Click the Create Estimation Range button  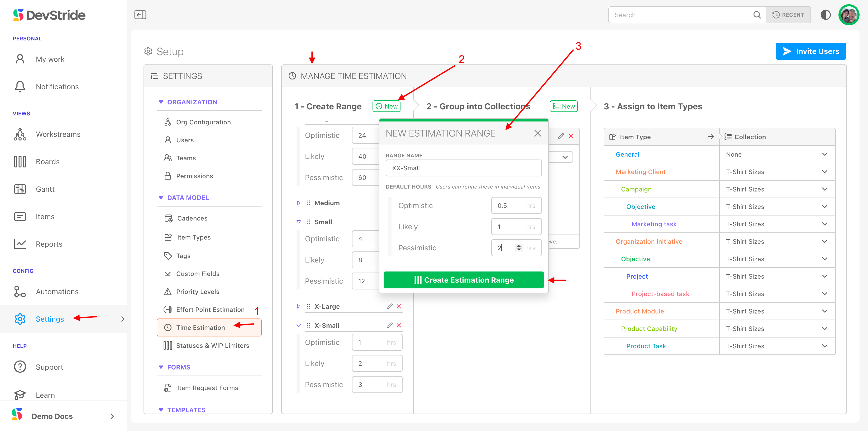point(463,280)
